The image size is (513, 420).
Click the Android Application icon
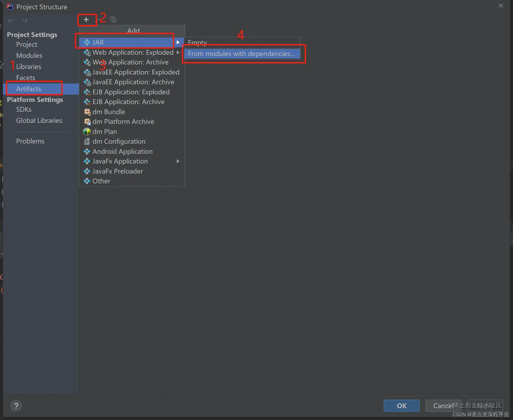click(x=87, y=152)
